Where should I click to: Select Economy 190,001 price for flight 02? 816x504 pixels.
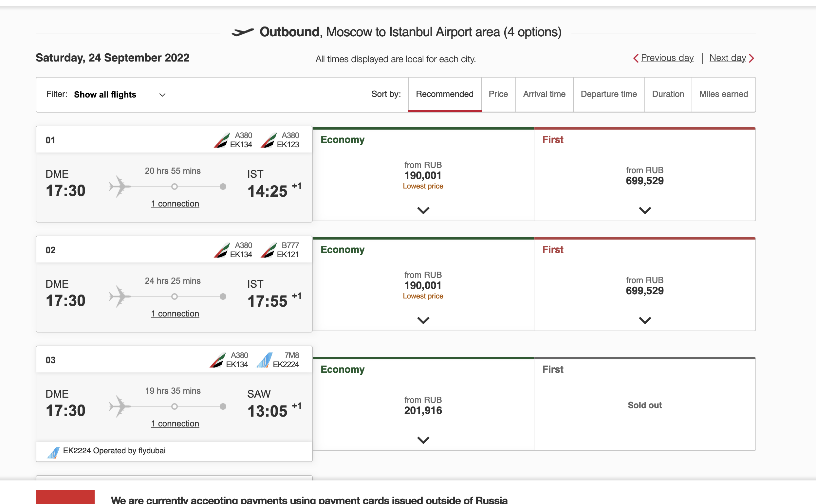point(423,285)
